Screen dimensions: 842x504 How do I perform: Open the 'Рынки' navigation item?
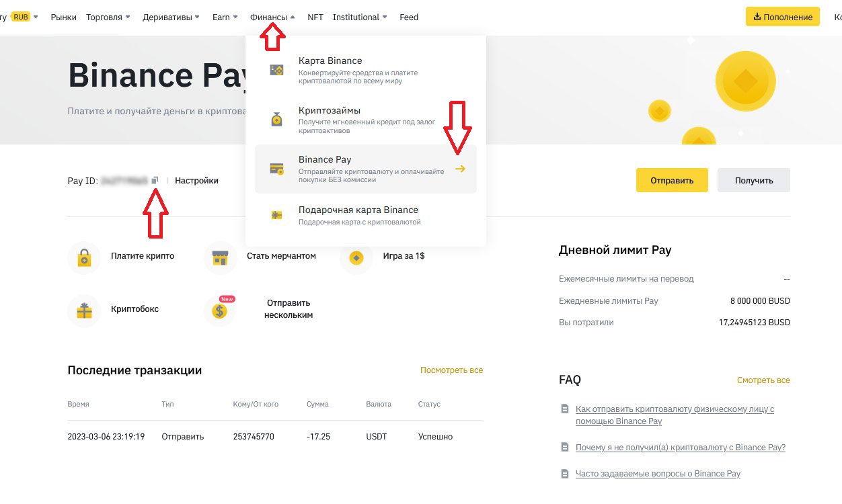(x=64, y=17)
